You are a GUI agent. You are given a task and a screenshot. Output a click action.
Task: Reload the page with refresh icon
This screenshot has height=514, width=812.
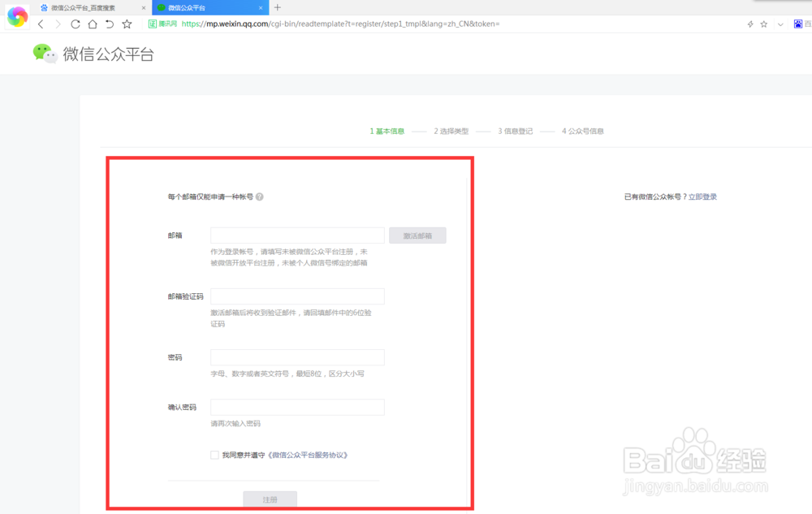pos(75,24)
